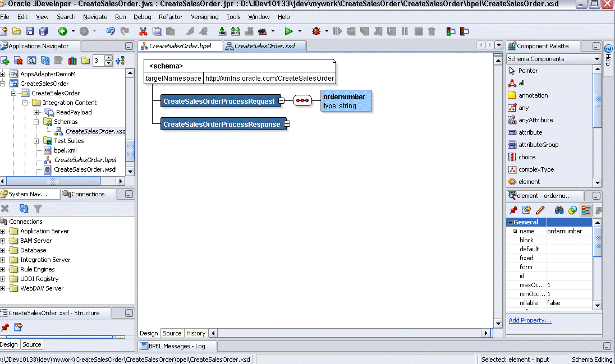615x364 pixels.
Task: Pin property inspector with red pushpin
Action: click(513, 210)
